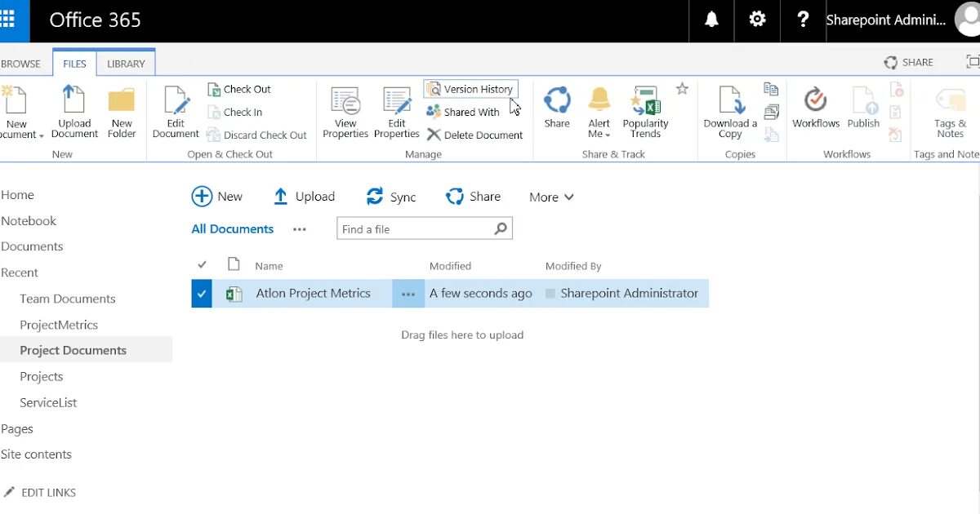This screenshot has width=980, height=514.
Task: Open the help question mark
Action: [803, 20]
